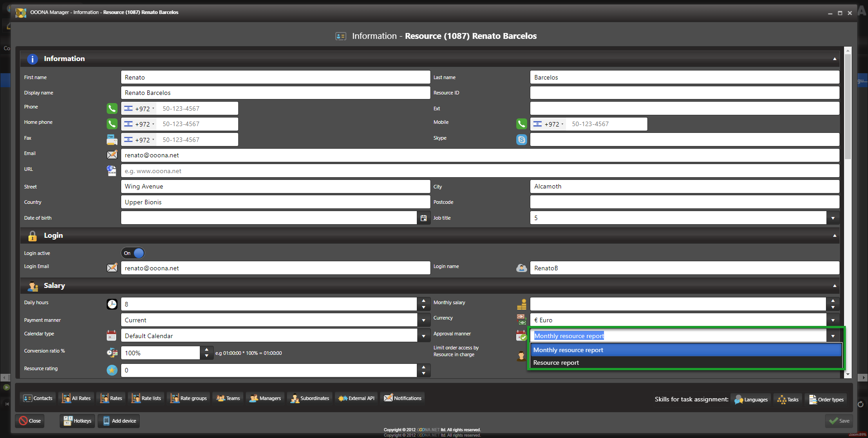The height and width of the screenshot is (438, 868).
Task: Click into the Postcode input field
Action: (x=684, y=202)
